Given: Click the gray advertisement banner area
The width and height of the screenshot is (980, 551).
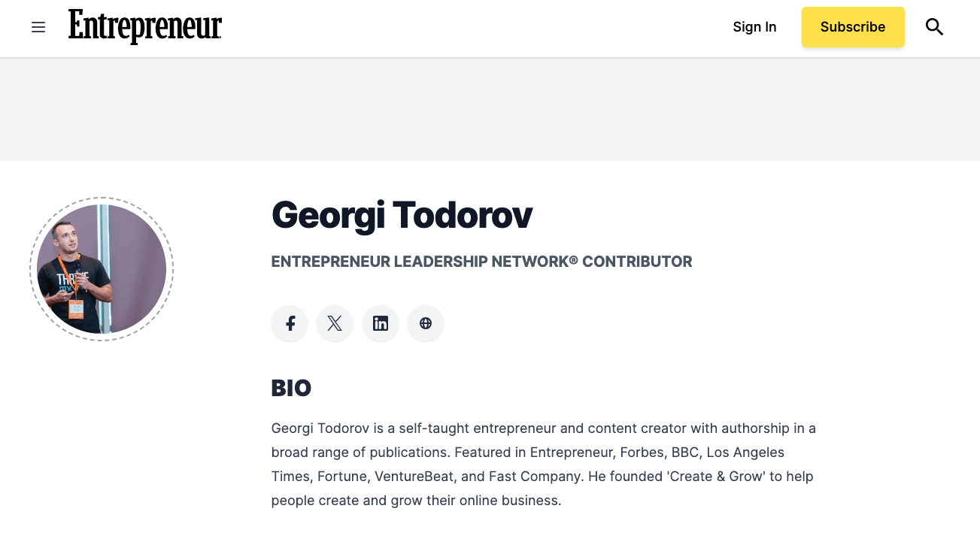Looking at the screenshot, I should click(x=490, y=109).
